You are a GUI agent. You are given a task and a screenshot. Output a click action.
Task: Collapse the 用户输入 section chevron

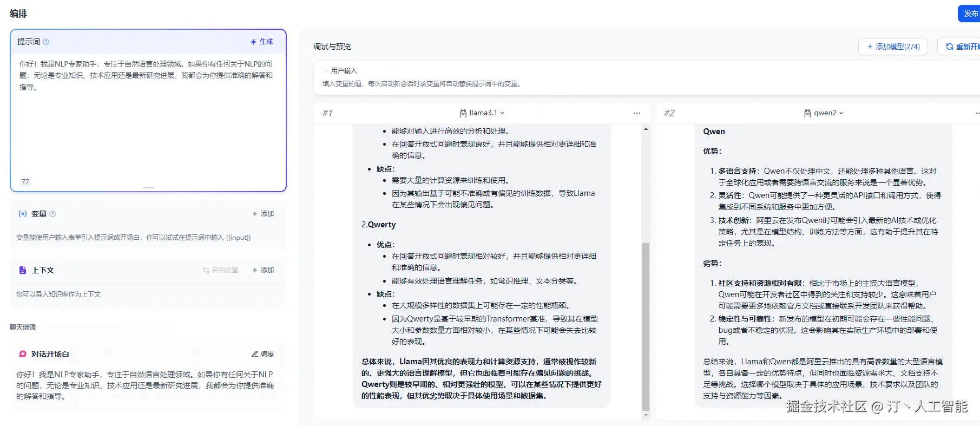click(325, 71)
